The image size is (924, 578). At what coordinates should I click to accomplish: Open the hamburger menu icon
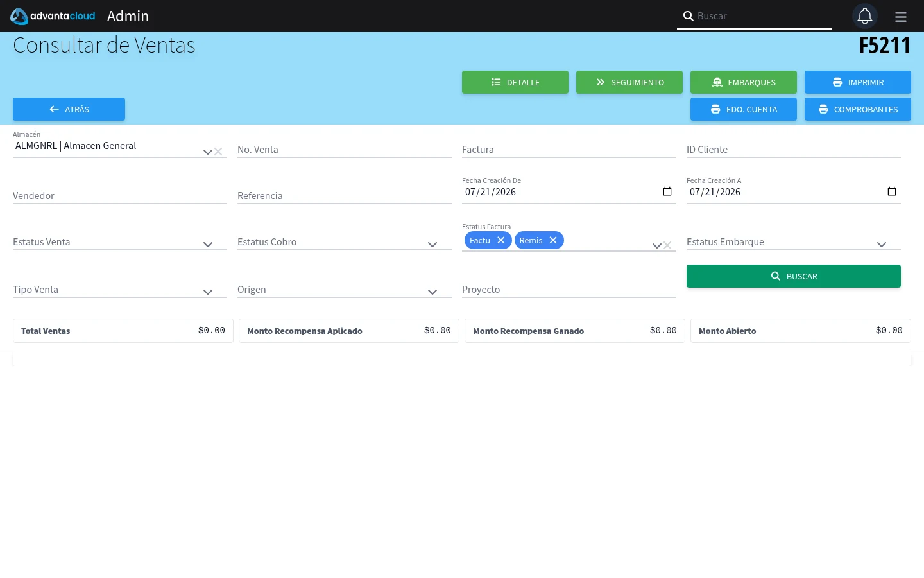coord(901,17)
